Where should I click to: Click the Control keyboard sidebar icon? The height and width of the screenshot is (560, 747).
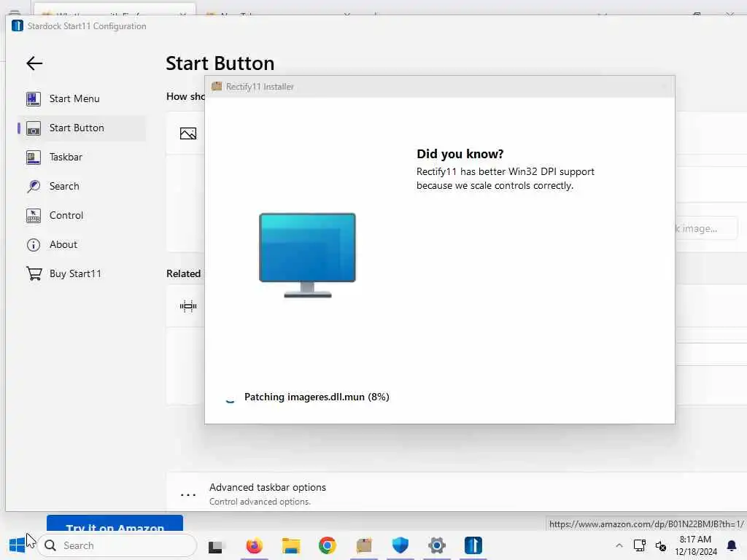point(34,215)
